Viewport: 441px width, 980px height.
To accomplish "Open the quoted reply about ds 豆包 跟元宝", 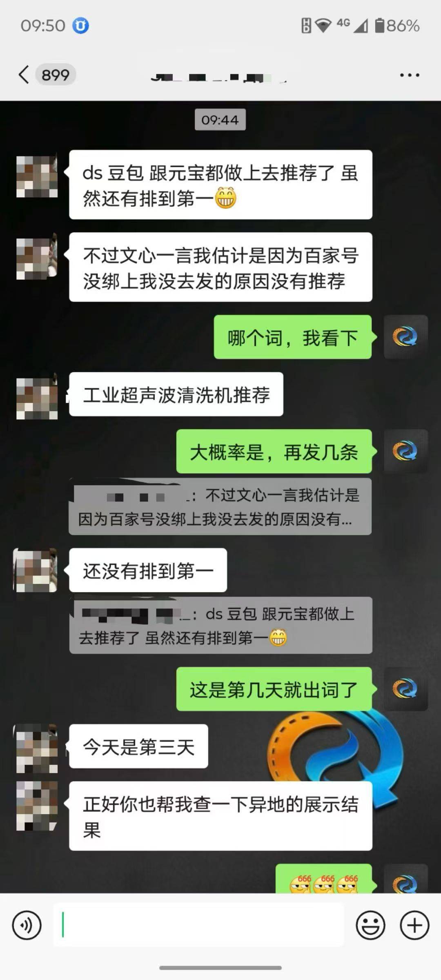I will pos(220,625).
